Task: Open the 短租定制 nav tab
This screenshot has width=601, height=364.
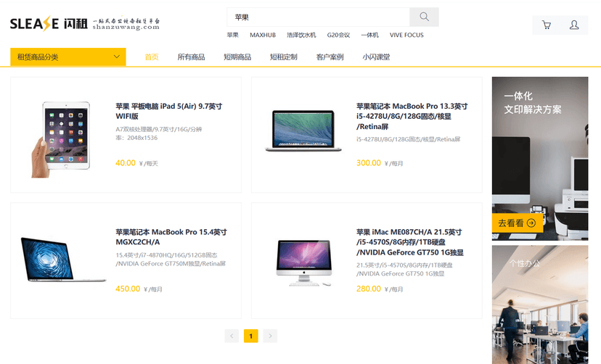Action: click(x=283, y=57)
